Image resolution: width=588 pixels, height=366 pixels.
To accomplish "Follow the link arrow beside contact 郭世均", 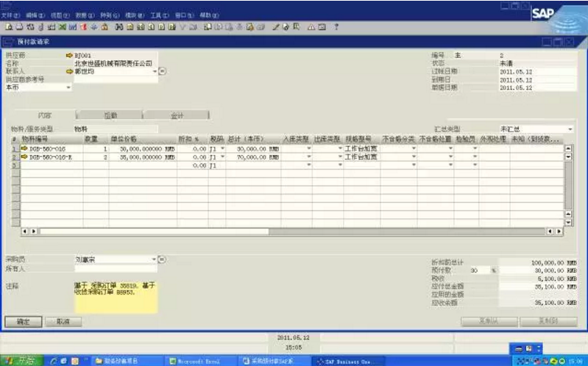I will (x=69, y=71).
